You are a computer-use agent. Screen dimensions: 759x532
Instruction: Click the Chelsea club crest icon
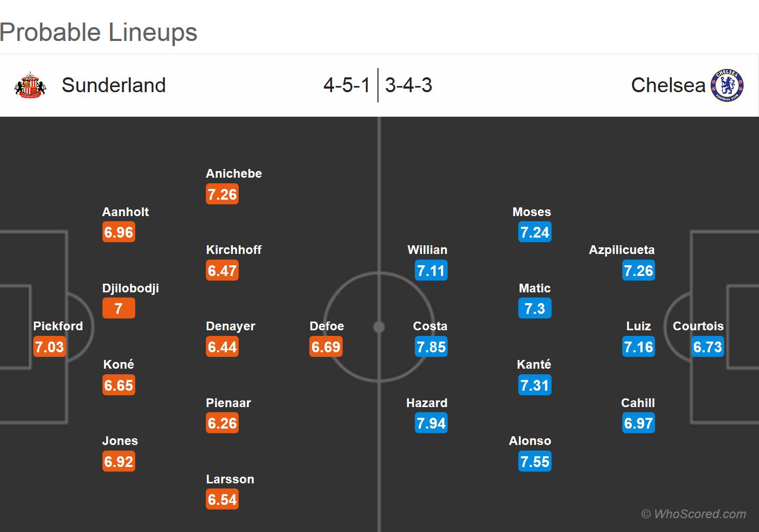click(x=727, y=86)
